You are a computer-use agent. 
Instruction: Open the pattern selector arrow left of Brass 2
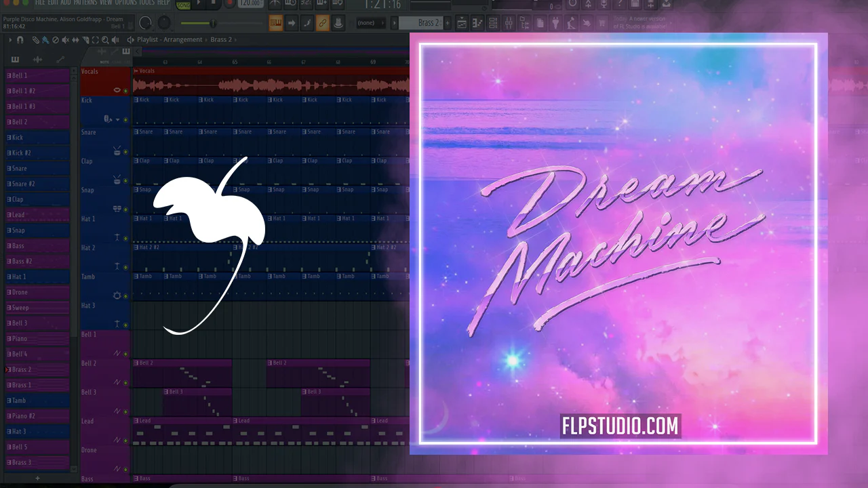pyautogui.click(x=395, y=23)
